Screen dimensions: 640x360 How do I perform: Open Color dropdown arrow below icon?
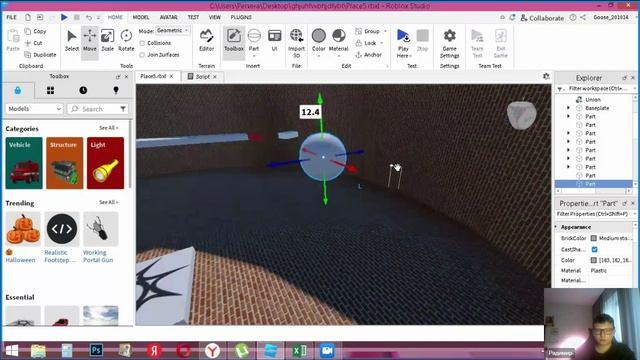(x=319, y=56)
